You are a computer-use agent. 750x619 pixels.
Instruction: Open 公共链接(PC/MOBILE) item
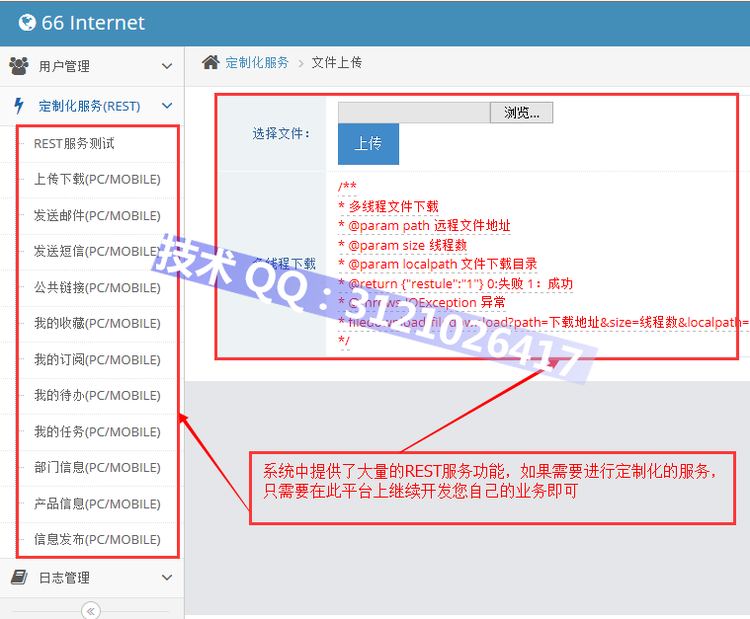pos(97,287)
